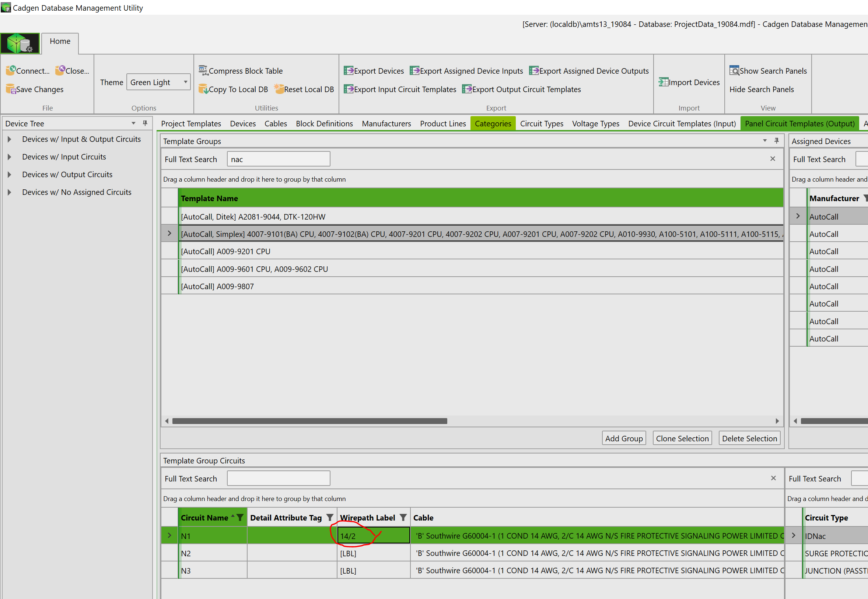Image resolution: width=868 pixels, height=599 pixels.
Task: Open the Block Definitions tab
Action: (324, 123)
